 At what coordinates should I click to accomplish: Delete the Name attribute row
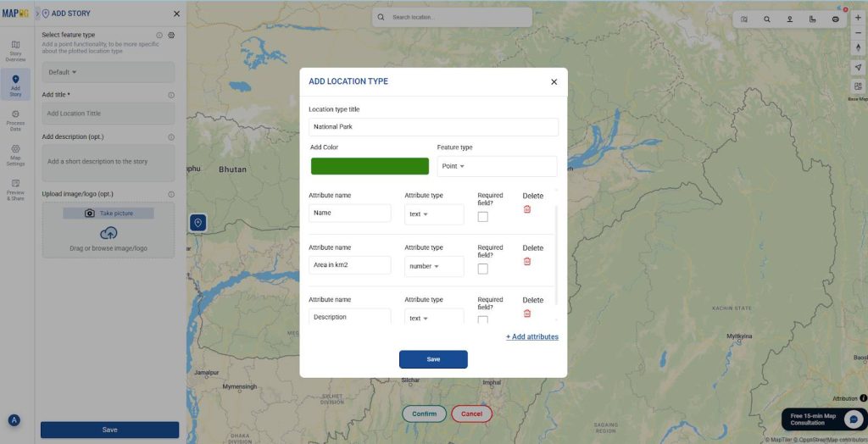(526, 209)
